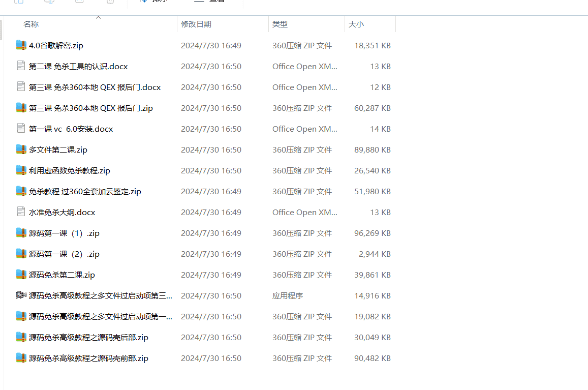Viewport: 588px width, 390px height.
Task: Click the size value 2,944 KB
Action: pyautogui.click(x=375, y=254)
